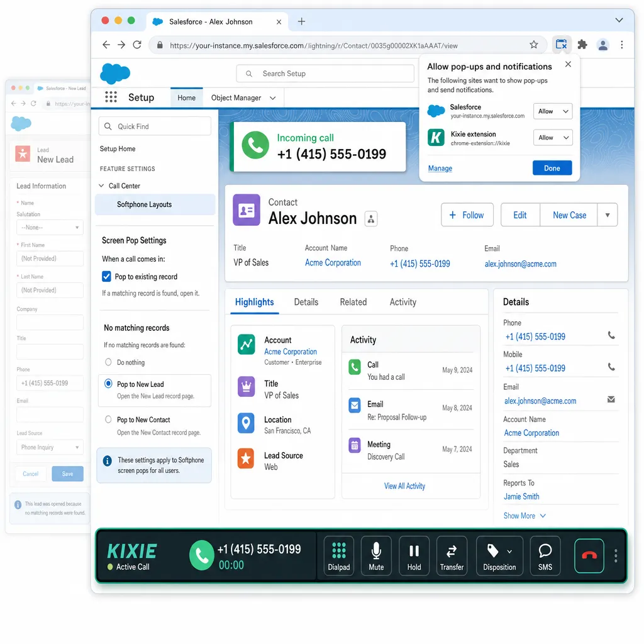The image size is (644, 644).
Task: Edit the contact record
Action: point(520,215)
